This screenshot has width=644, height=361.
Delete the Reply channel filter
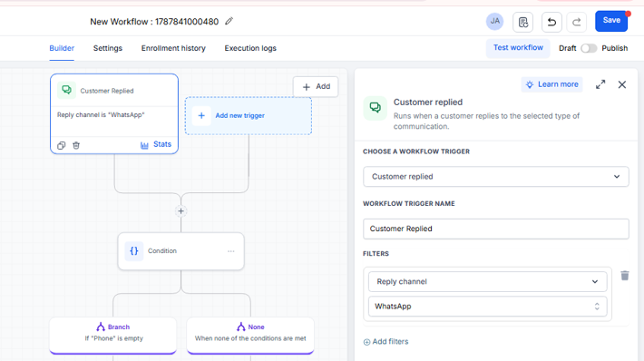point(625,276)
